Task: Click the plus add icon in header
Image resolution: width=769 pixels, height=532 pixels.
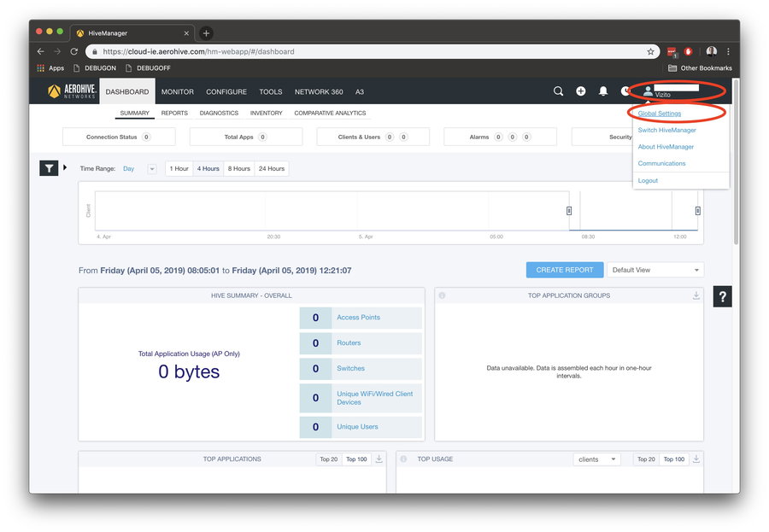Action: 581,91
